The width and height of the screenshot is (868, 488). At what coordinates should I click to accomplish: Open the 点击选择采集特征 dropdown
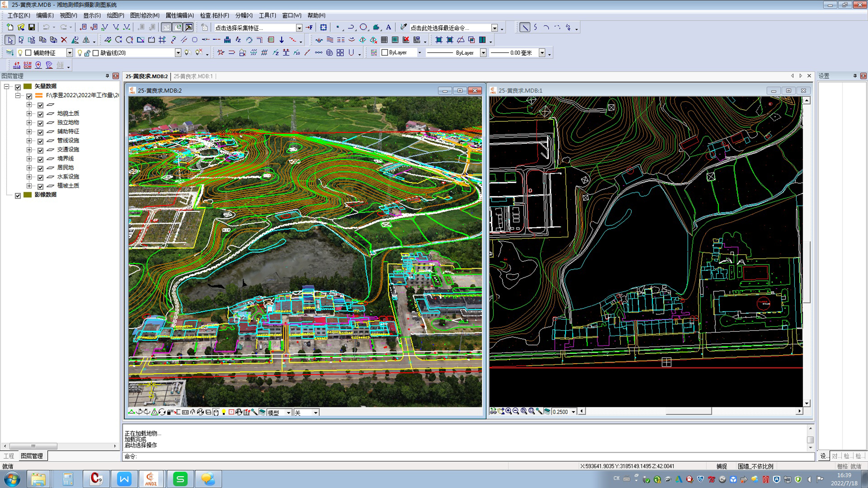(299, 28)
